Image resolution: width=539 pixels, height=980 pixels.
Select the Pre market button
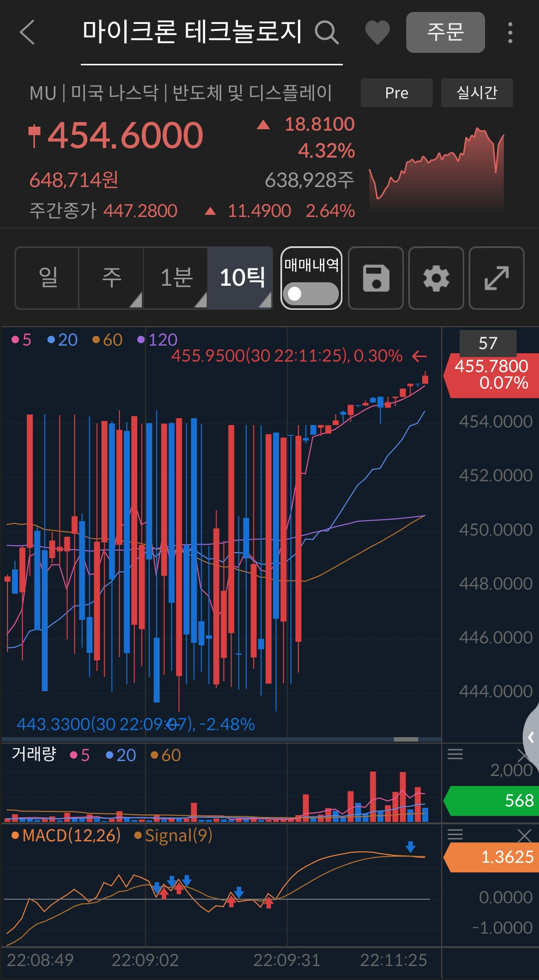(396, 93)
